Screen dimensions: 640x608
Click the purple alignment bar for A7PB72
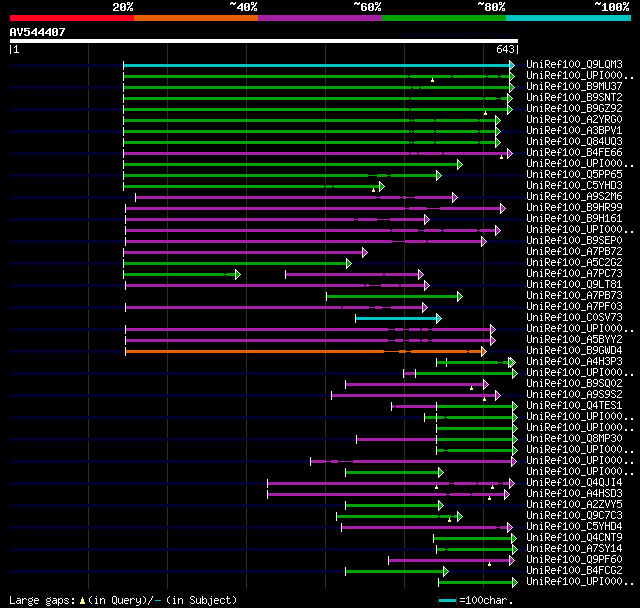pos(245,253)
